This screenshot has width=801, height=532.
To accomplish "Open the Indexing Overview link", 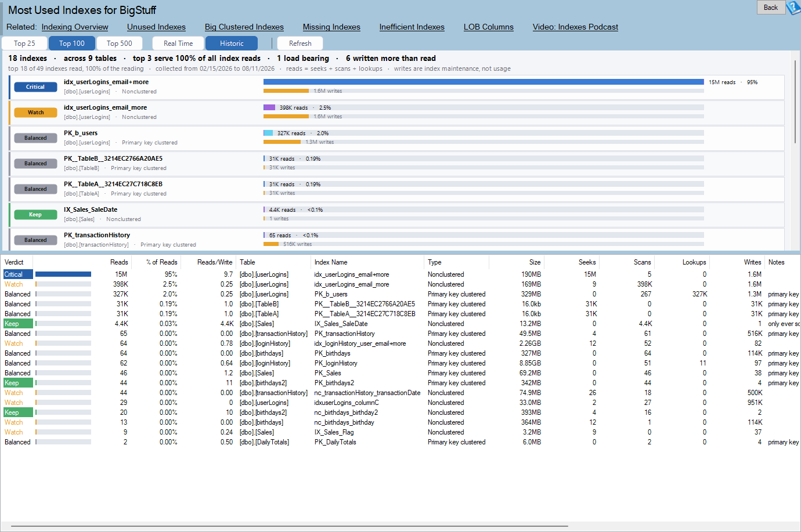I will coord(75,27).
